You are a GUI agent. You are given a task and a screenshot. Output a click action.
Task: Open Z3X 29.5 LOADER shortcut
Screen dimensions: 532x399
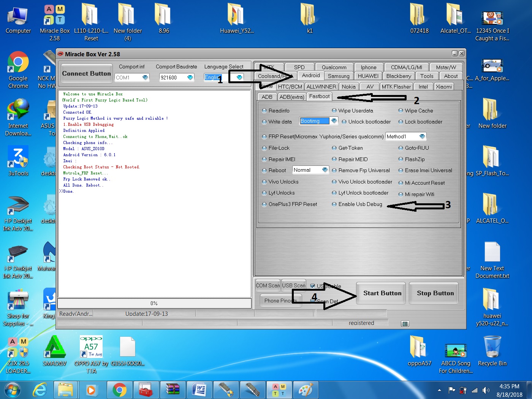(x=18, y=355)
